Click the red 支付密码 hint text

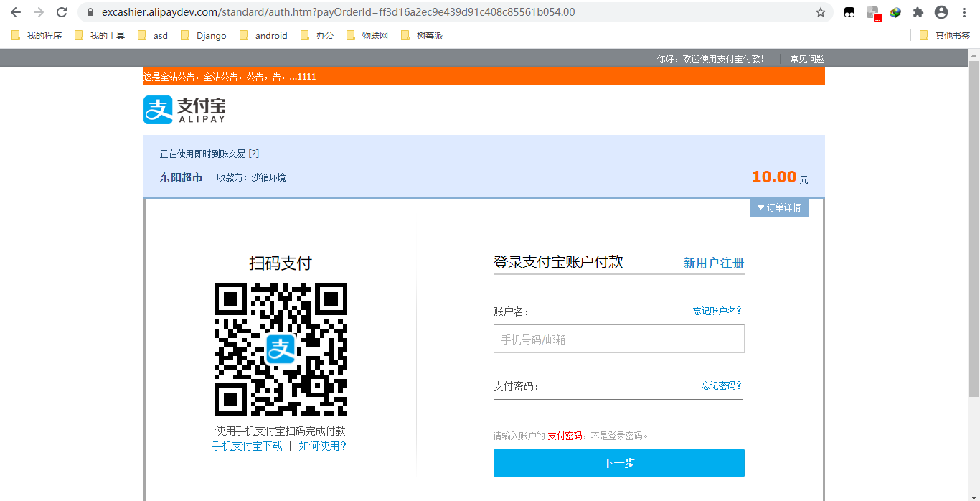point(565,436)
